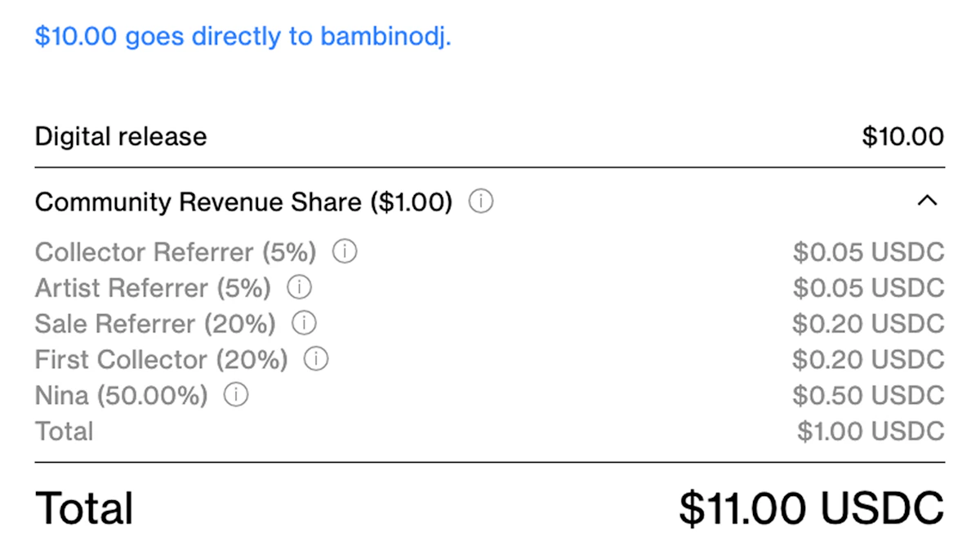Click the large Total label at the bottom
This screenshot has height=550, width=980.
tap(84, 508)
